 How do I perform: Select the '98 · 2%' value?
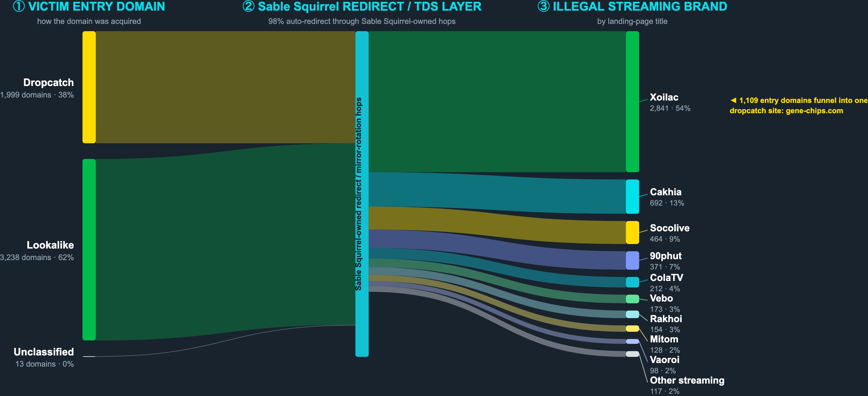663,371
